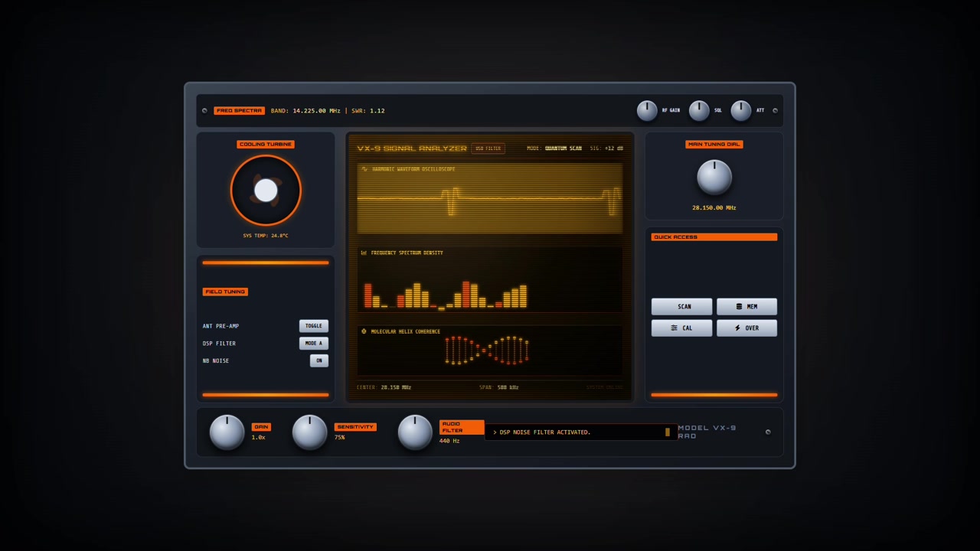
Task: Click the BAND: 14.225.00 MHz readout
Action: pos(305,111)
